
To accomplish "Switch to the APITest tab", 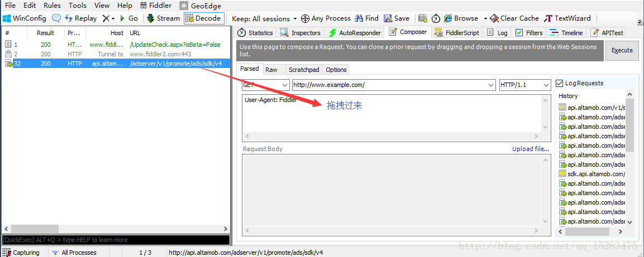I will 607,33.
